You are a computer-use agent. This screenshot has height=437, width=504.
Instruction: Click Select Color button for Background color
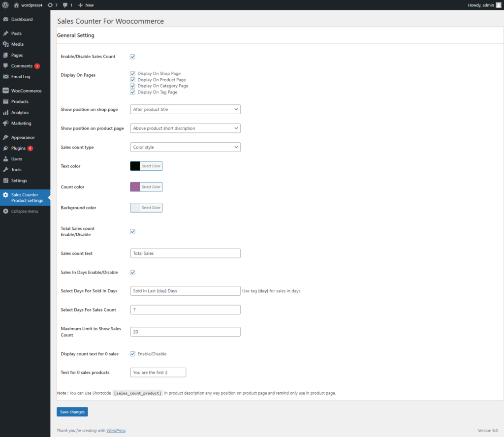click(x=151, y=208)
